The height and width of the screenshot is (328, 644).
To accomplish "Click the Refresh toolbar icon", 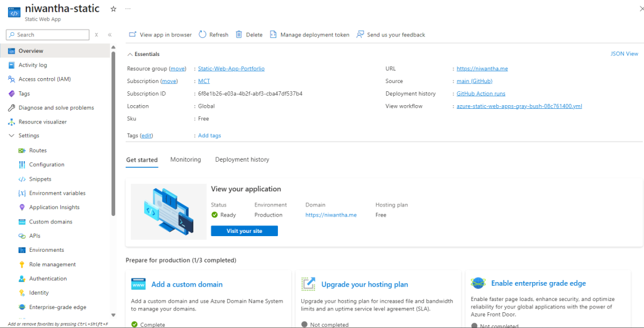I will [x=203, y=35].
